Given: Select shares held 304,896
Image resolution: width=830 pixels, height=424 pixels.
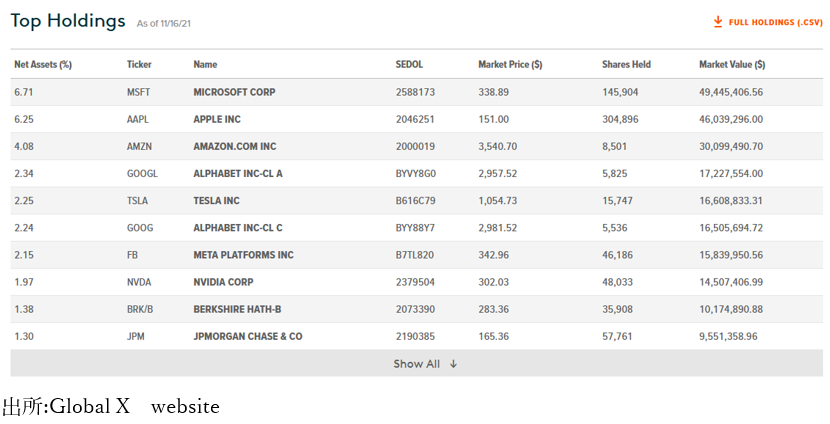Looking at the screenshot, I should click(620, 119).
